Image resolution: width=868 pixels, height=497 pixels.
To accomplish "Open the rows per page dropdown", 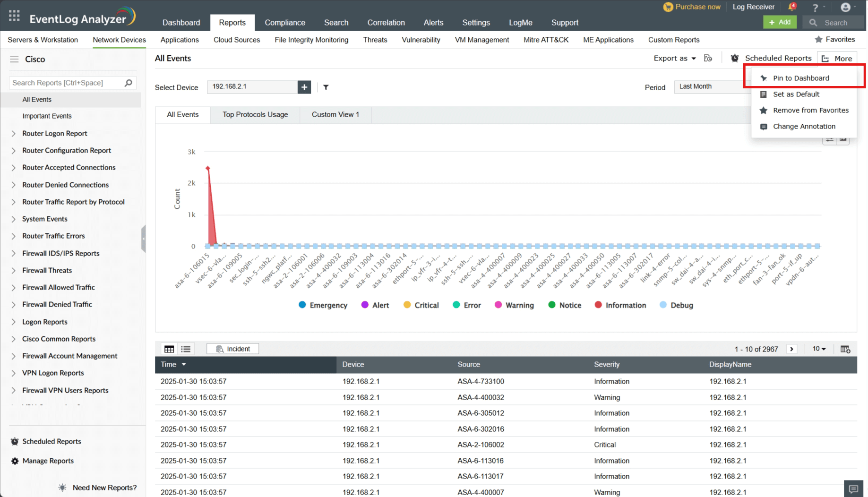I will click(819, 349).
